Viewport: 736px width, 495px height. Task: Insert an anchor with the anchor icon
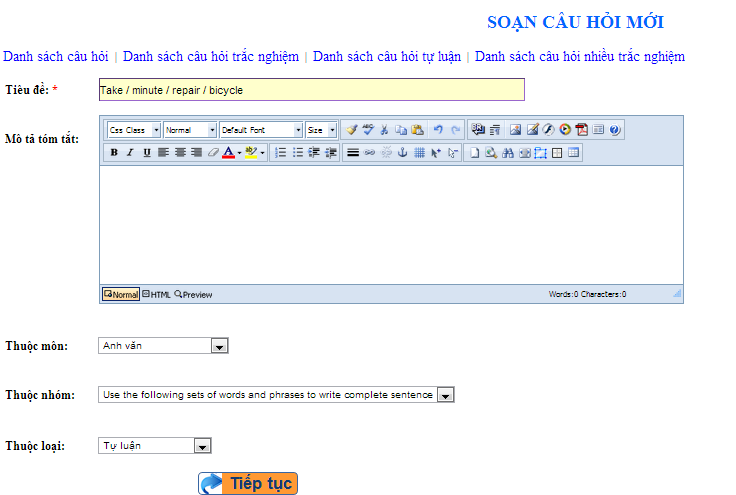coord(403,152)
